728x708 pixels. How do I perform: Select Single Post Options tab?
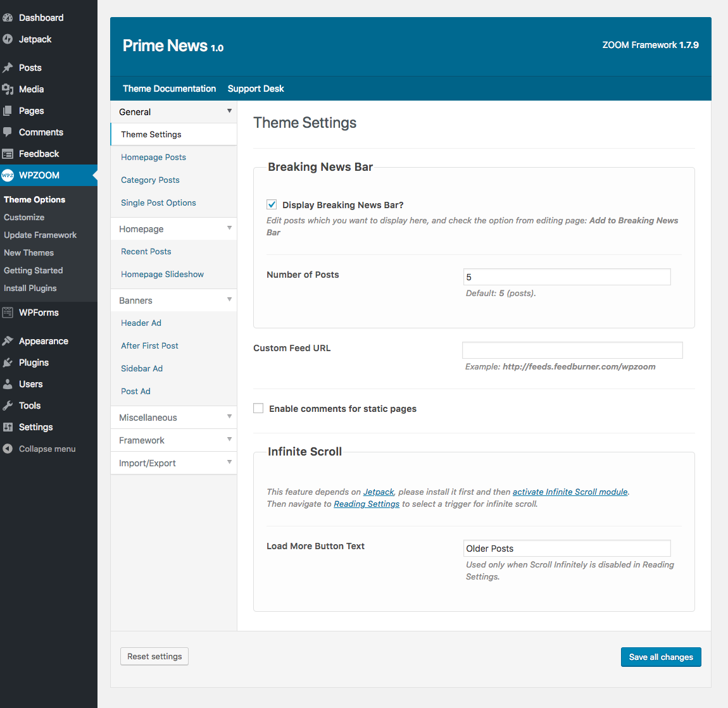158,202
